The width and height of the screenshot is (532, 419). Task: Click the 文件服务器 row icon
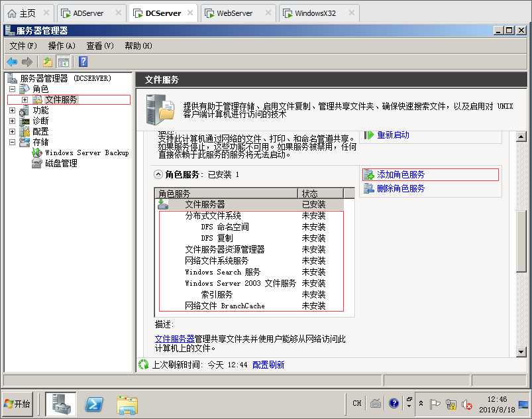click(163, 204)
